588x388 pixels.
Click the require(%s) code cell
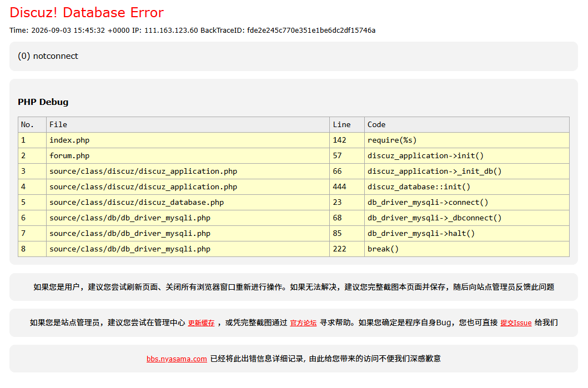coord(467,140)
